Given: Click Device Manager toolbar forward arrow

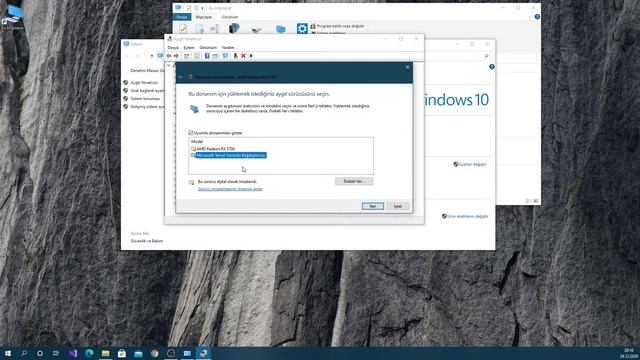Looking at the screenshot, I should [x=176, y=56].
